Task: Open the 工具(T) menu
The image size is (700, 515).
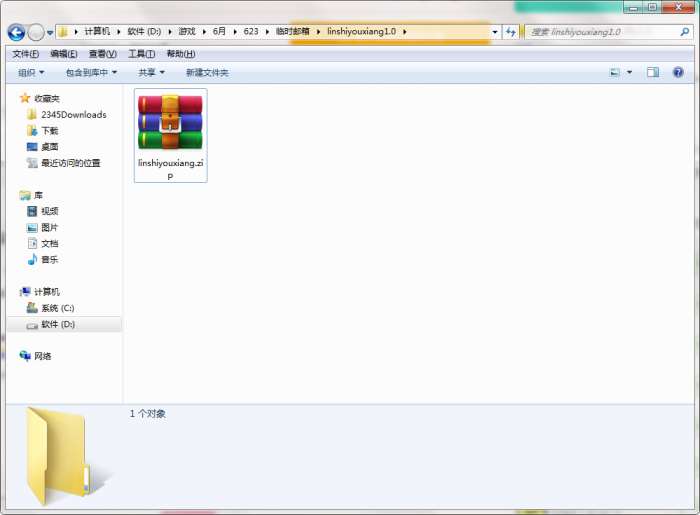Action: 142,54
